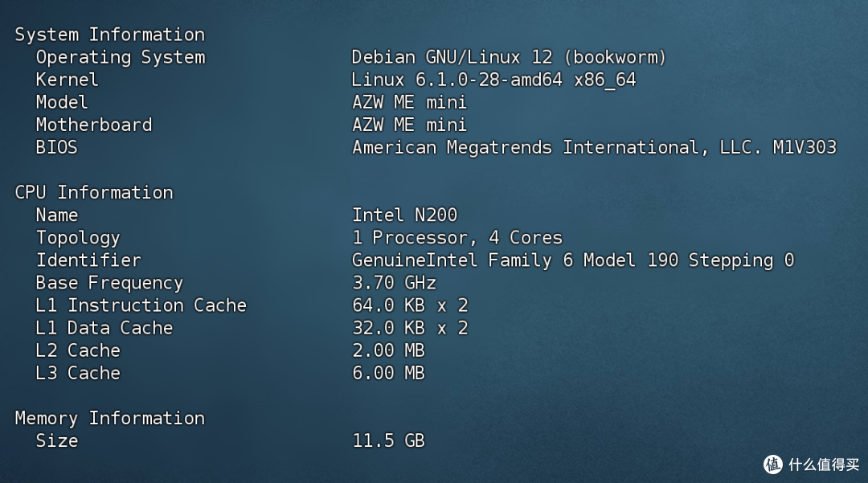Select the 1 Processor, 4 Cores topology text
This screenshot has height=483, width=868.
click(x=457, y=238)
